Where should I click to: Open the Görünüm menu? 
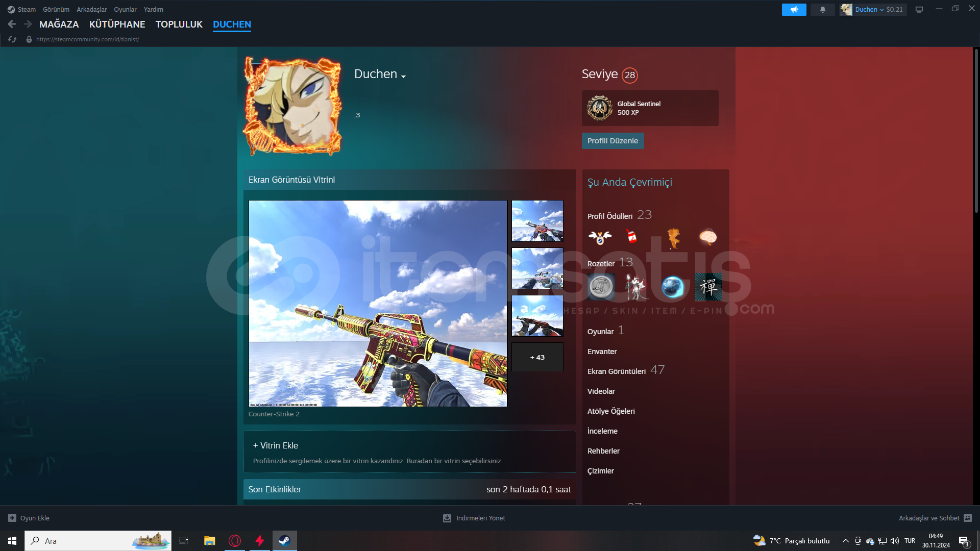point(56,10)
